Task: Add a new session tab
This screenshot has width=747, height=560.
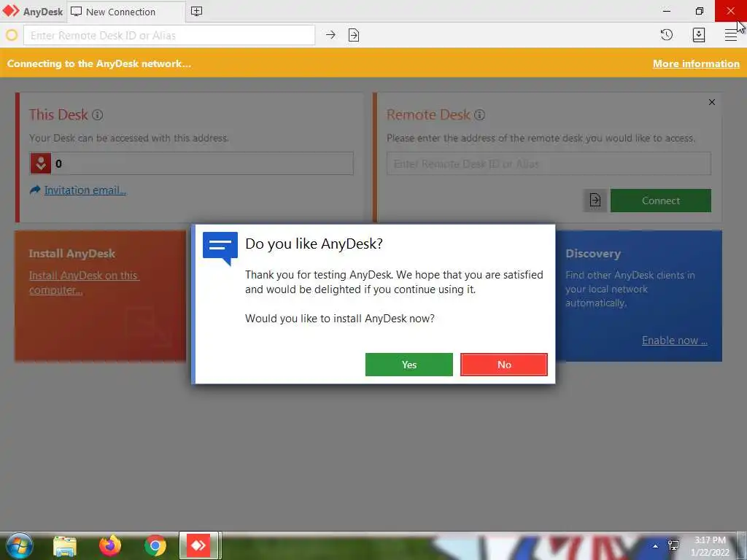Action: [196, 12]
